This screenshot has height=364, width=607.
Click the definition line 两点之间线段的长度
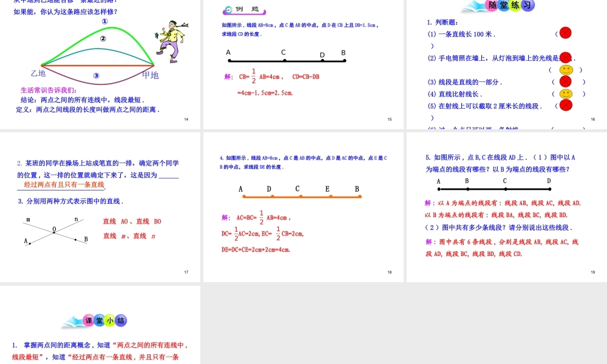pyautogui.click(x=88, y=109)
